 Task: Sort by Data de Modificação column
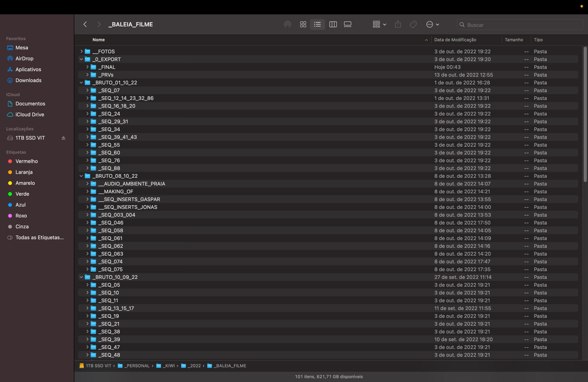455,40
